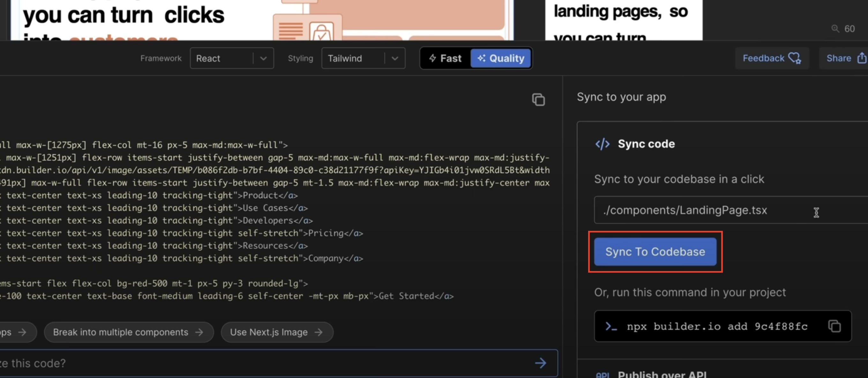Choose the Use Next.js Image suggestion
The width and height of the screenshot is (868, 378).
(277, 332)
